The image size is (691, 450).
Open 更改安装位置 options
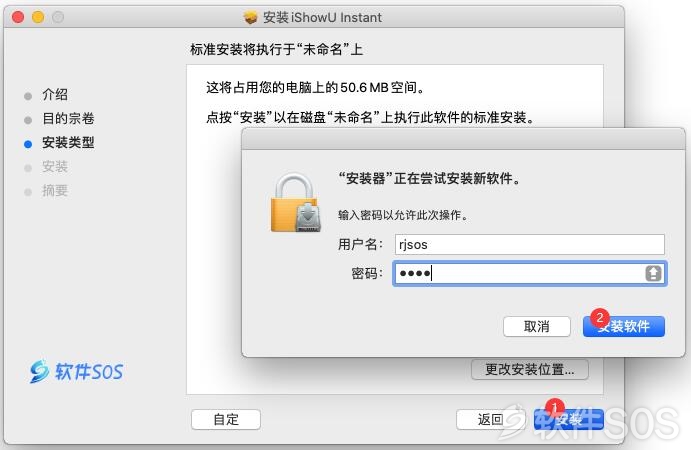click(530, 369)
